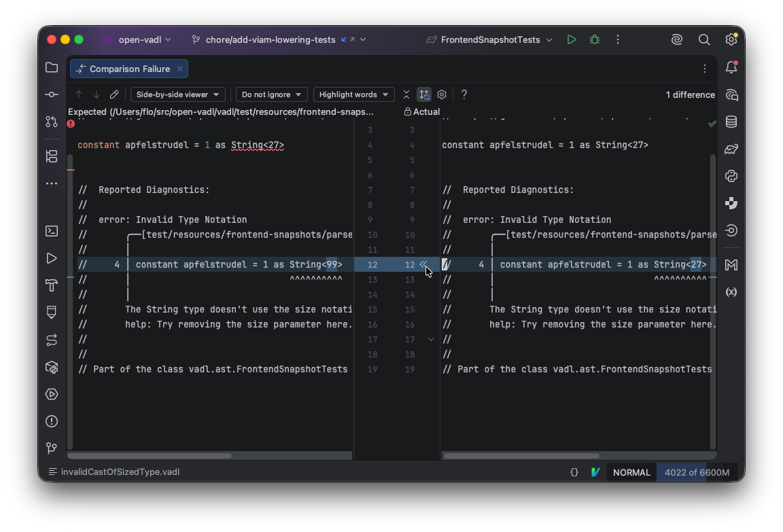The width and height of the screenshot is (783, 532).
Task: Select the Comparison Failure tab
Action: 124,69
